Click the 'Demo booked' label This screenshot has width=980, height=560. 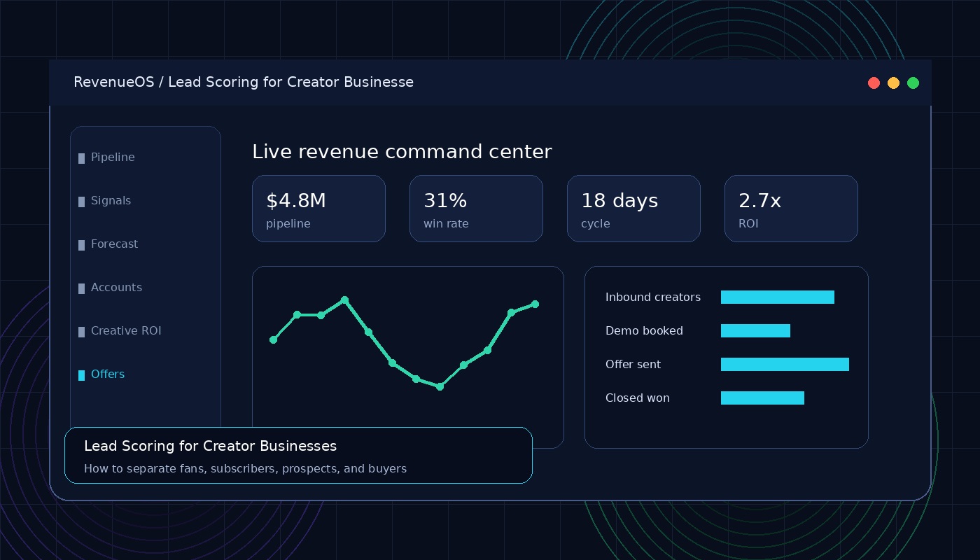click(644, 331)
